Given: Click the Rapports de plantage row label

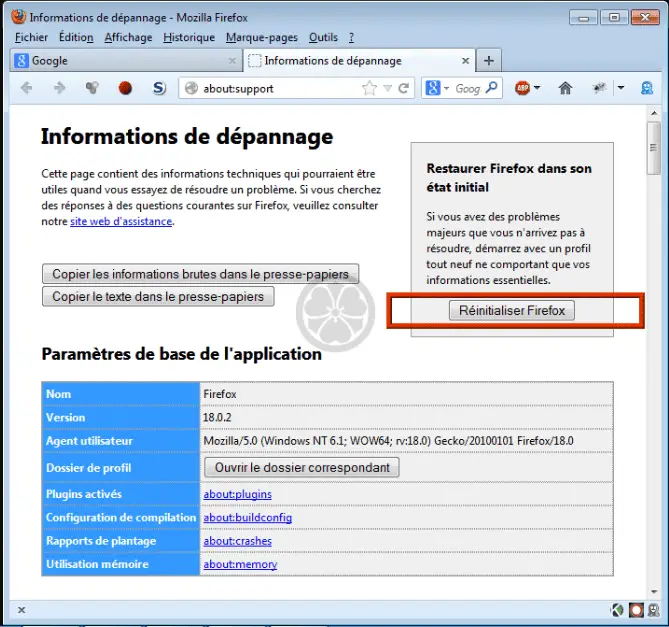Looking at the screenshot, I should click(x=101, y=541).
